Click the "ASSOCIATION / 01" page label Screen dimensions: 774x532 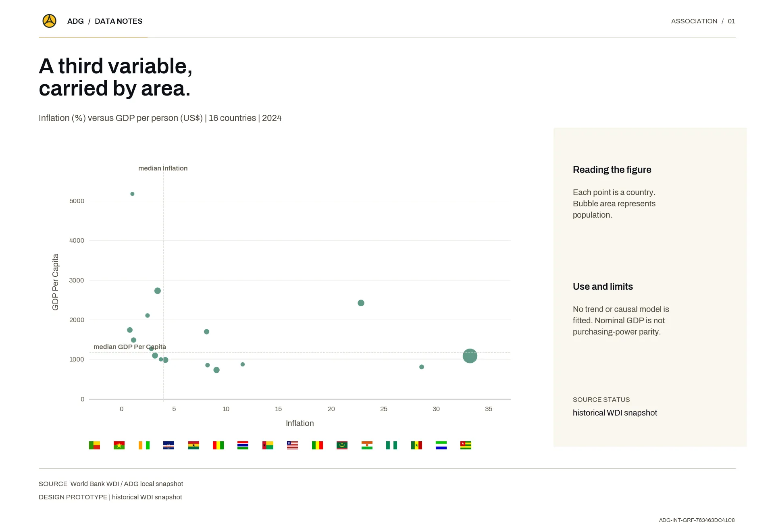point(703,21)
